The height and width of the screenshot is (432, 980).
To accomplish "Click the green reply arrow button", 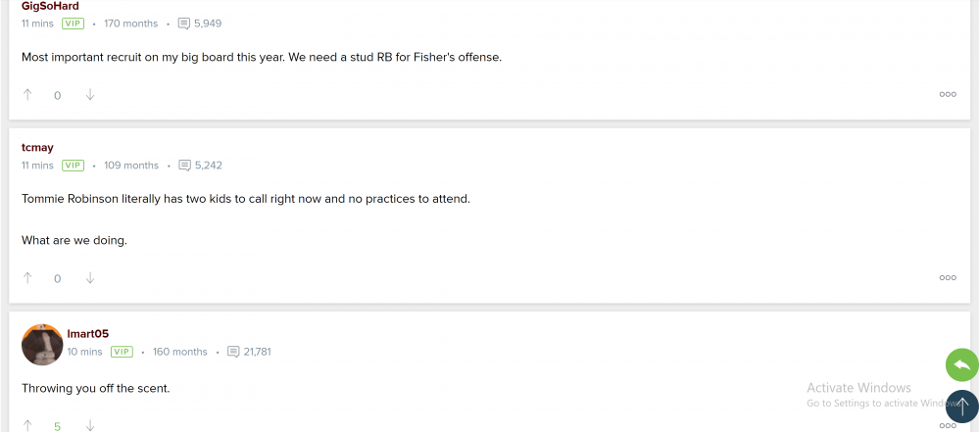I will [x=961, y=365].
